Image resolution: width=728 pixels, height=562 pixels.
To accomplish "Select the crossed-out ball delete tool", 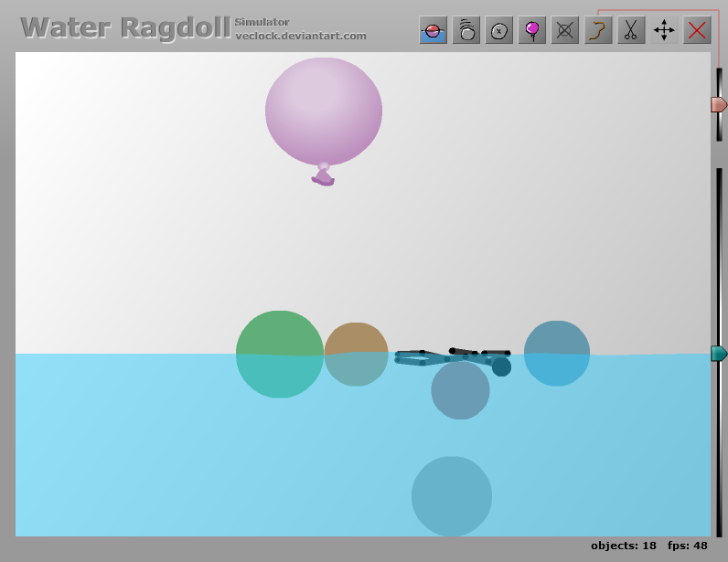I will click(x=565, y=30).
